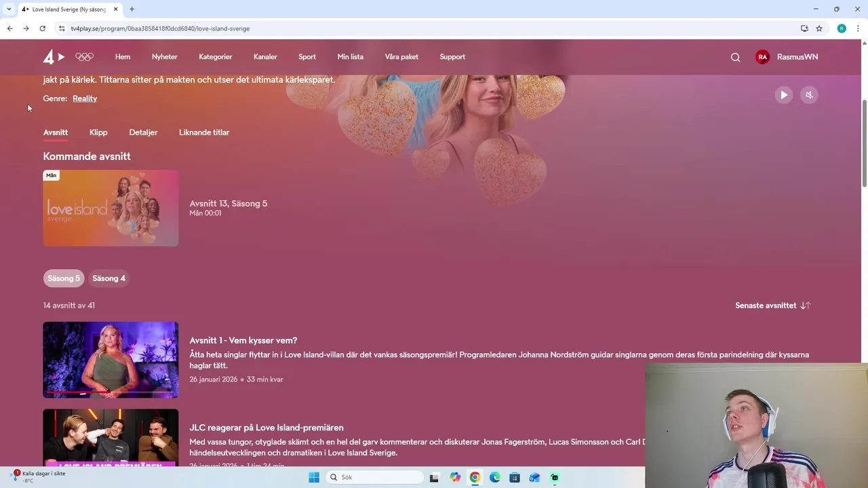The height and width of the screenshot is (488, 868).
Task: Launch Copilot from the taskbar
Action: tap(455, 477)
